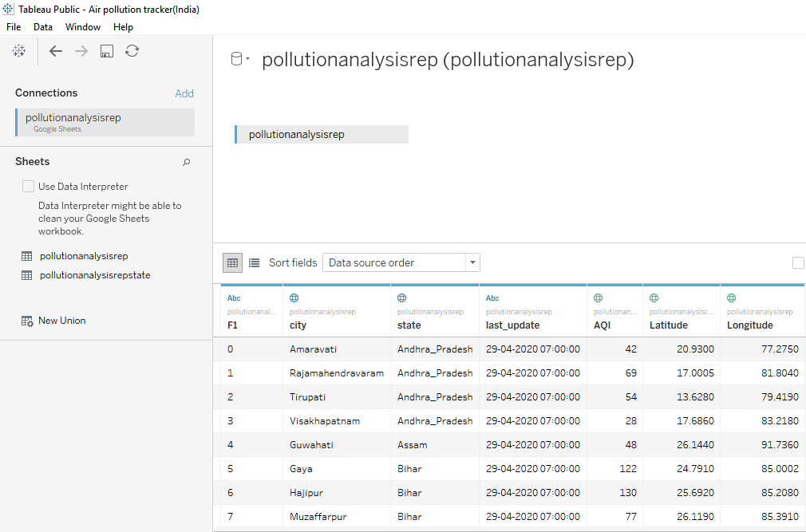
Task: Click New Union to create a union
Action: coord(61,320)
